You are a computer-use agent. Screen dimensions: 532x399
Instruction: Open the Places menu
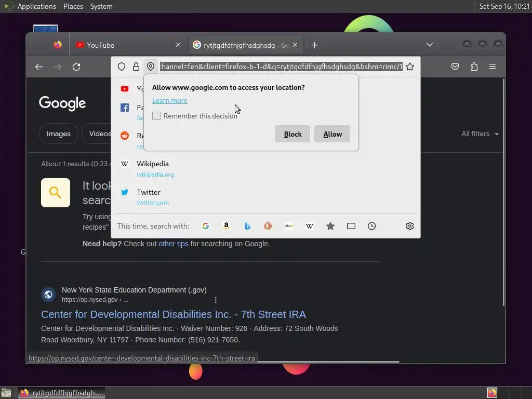(x=73, y=6)
